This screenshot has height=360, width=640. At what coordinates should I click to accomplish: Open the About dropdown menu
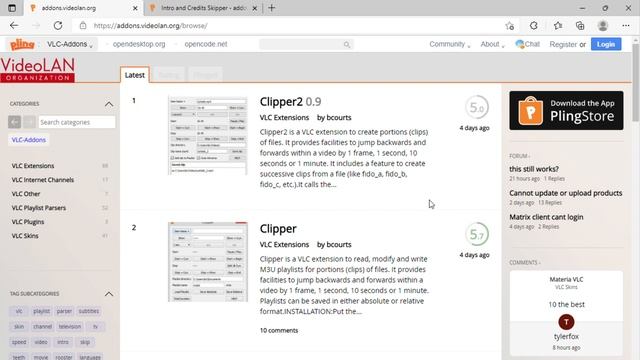492,44
